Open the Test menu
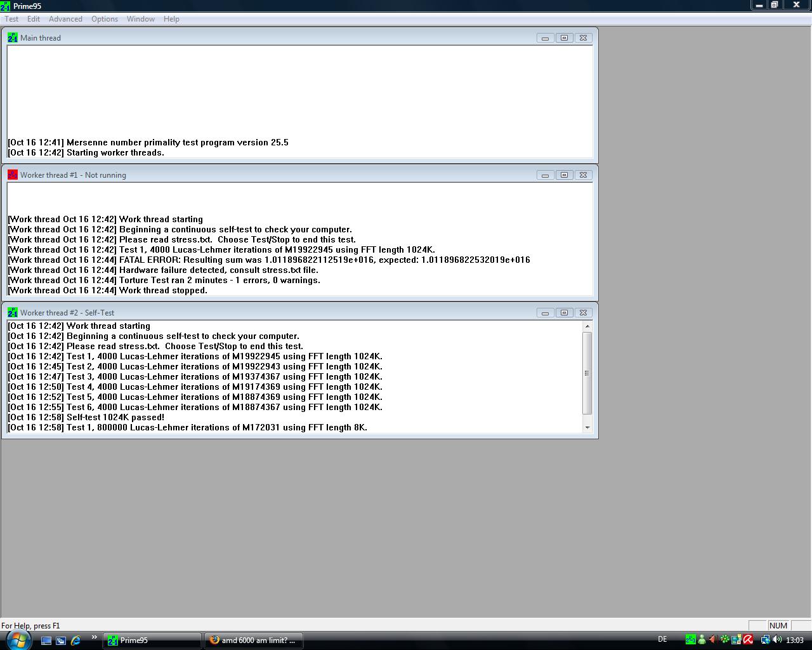This screenshot has width=812, height=650. click(11, 19)
